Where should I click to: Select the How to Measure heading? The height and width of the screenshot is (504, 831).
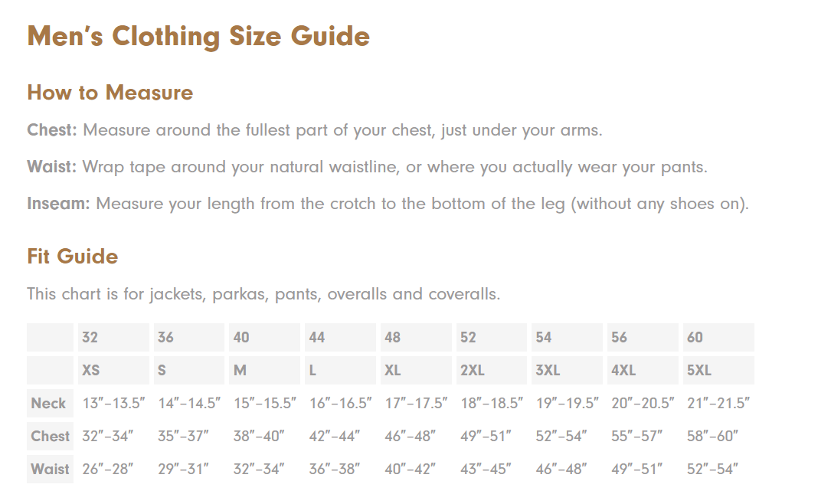point(110,93)
